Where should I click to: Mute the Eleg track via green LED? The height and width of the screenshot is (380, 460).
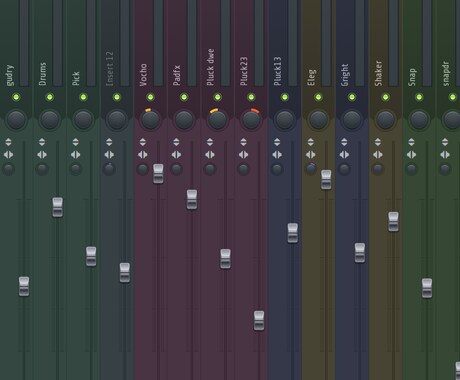coord(318,97)
